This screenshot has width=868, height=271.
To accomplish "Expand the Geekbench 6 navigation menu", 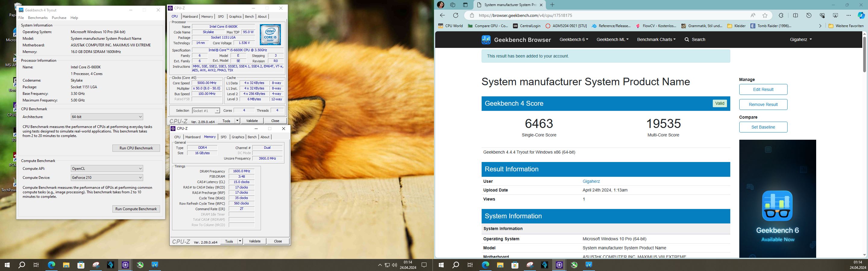I will tap(574, 39).
